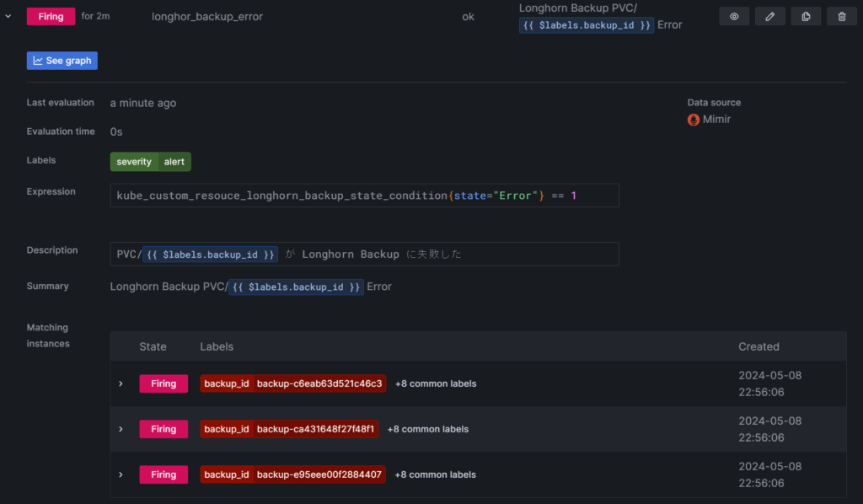Open the See graph button
Viewport: 863px width, 504px height.
[62, 61]
